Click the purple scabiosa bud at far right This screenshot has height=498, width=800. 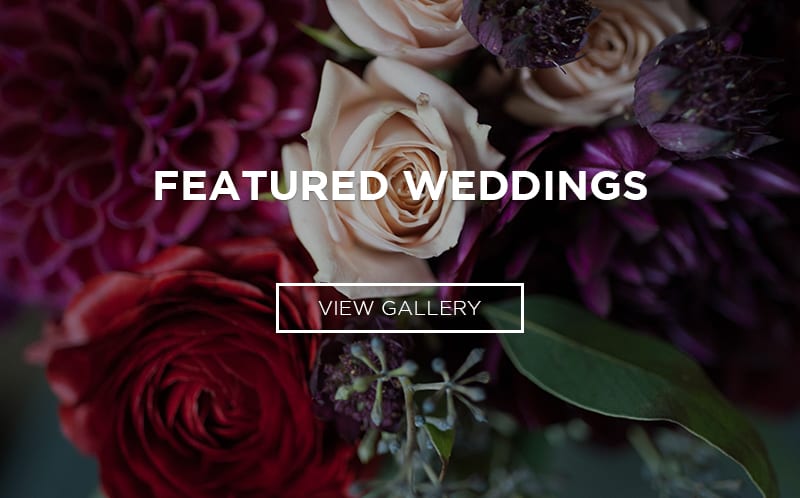pos(704,94)
